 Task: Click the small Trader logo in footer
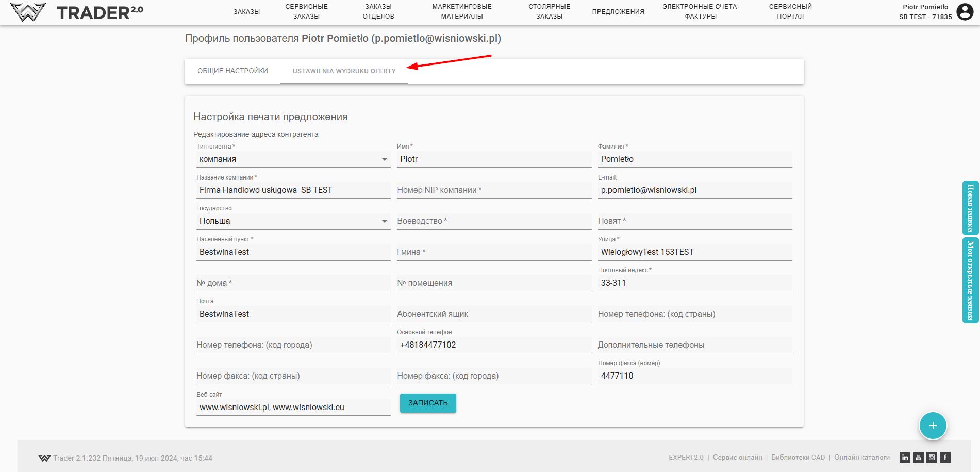click(44, 458)
